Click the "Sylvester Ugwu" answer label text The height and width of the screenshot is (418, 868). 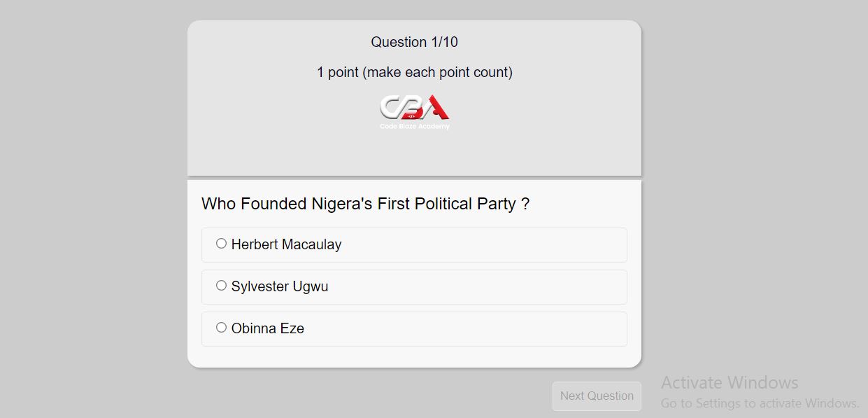pyautogui.click(x=279, y=286)
